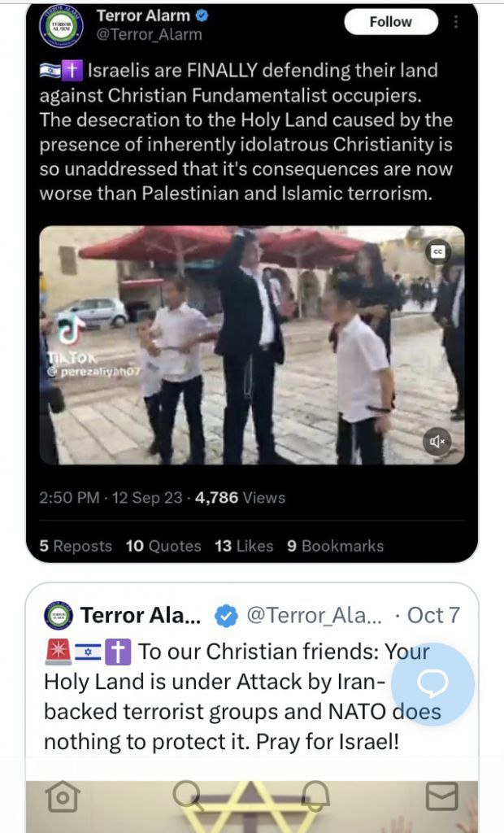Screen dimensions: 504x833
Task: Open the 4,786 Views analytics
Action: pyautogui.click(x=240, y=498)
